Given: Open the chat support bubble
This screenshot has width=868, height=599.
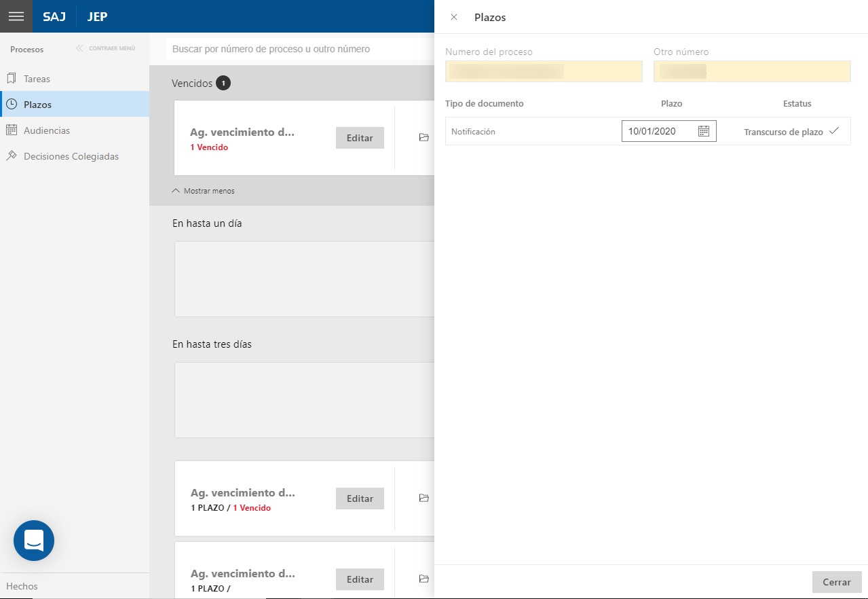Looking at the screenshot, I should 34,541.
